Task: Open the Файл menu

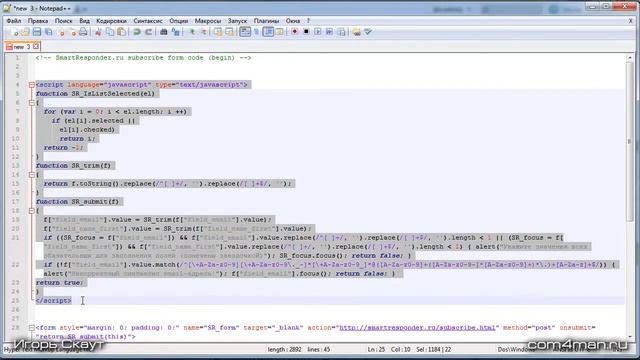Action: (x=14, y=21)
